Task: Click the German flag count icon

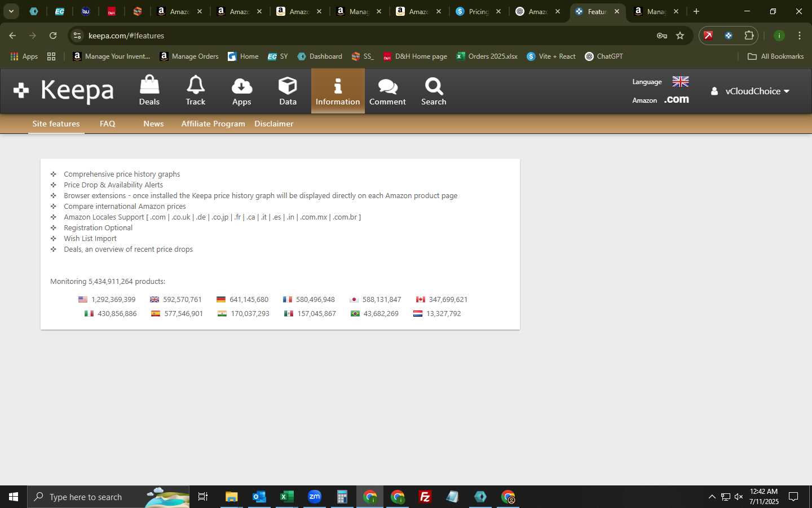Action: click(x=221, y=300)
